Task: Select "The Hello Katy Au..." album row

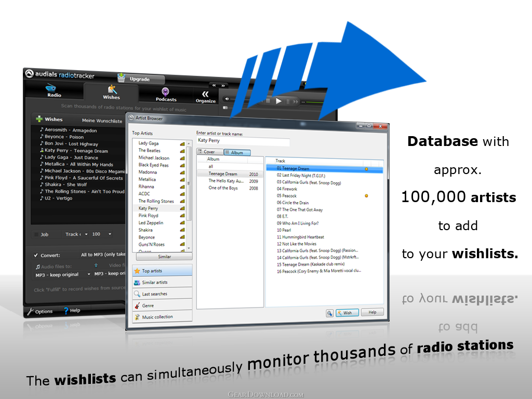Action: (x=230, y=181)
